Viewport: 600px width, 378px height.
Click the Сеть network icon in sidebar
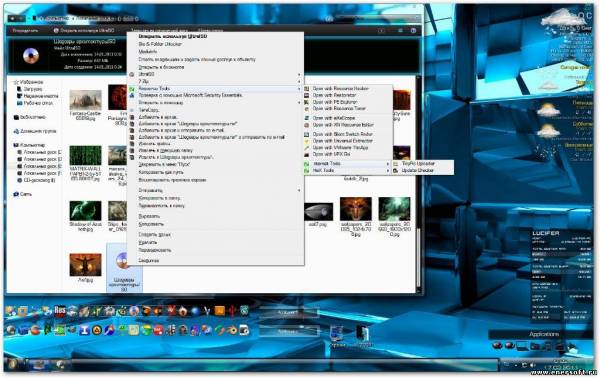16,194
